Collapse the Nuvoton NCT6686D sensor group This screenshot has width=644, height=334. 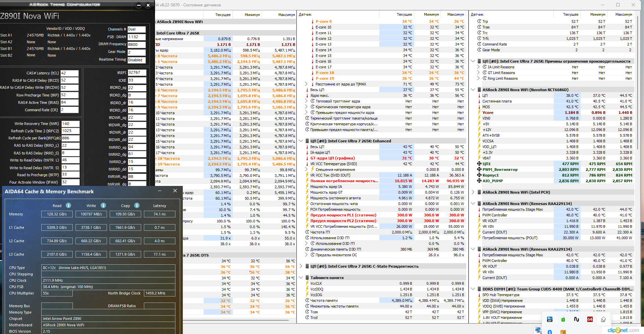[x=473, y=90]
